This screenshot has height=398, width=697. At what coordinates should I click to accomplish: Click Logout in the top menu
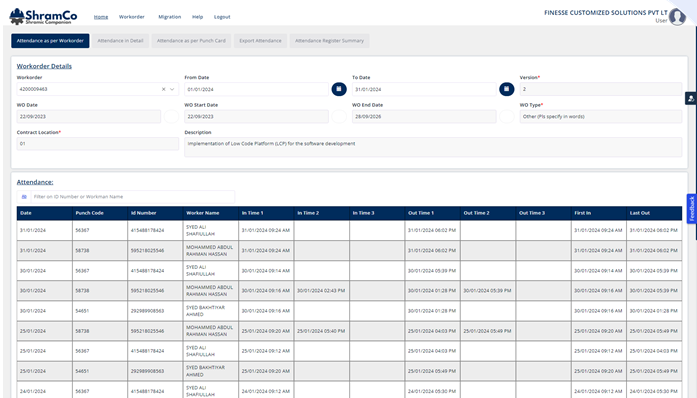222,17
